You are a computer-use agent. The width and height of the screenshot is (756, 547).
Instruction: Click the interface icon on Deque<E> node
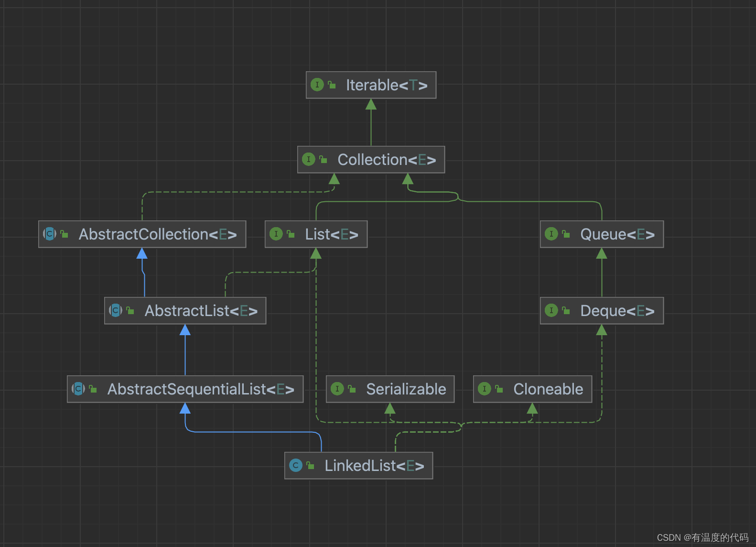(x=551, y=310)
